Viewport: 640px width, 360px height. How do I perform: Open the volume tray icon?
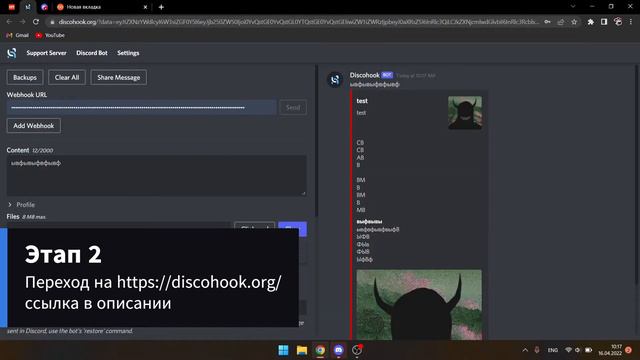tap(578, 350)
